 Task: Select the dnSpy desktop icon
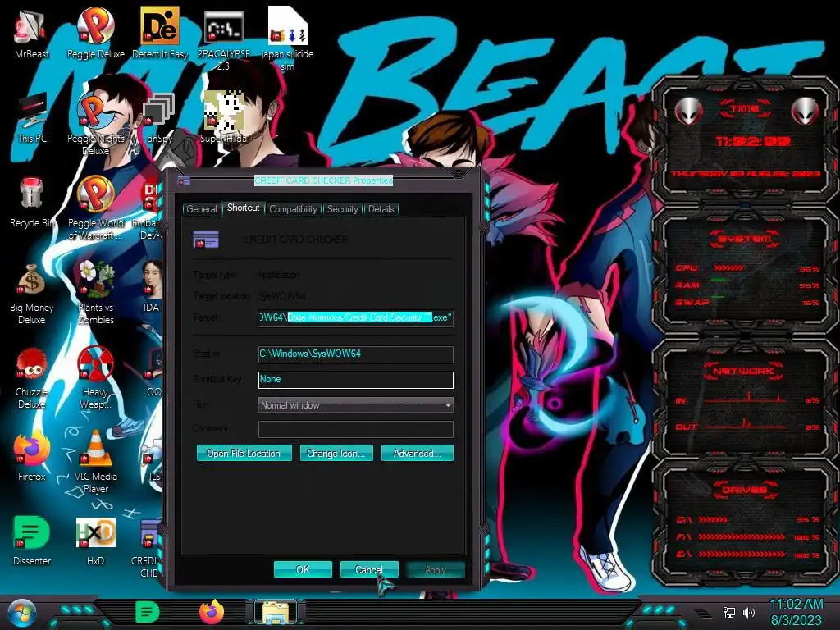point(160,118)
